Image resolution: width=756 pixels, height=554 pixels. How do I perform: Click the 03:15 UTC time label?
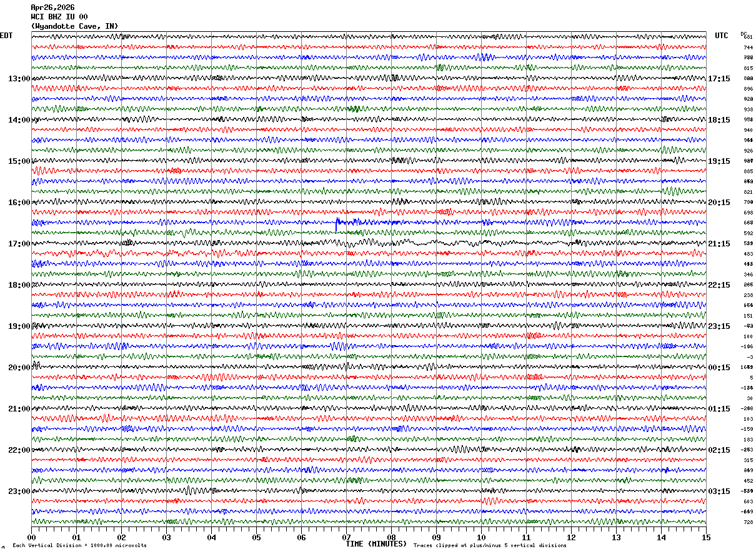(x=720, y=491)
